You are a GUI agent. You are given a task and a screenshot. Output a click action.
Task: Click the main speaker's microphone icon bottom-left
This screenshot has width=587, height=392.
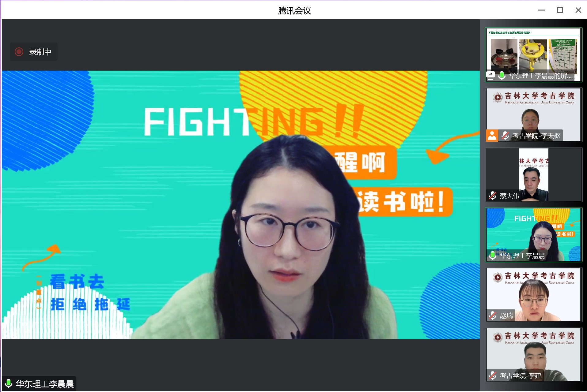point(9,384)
